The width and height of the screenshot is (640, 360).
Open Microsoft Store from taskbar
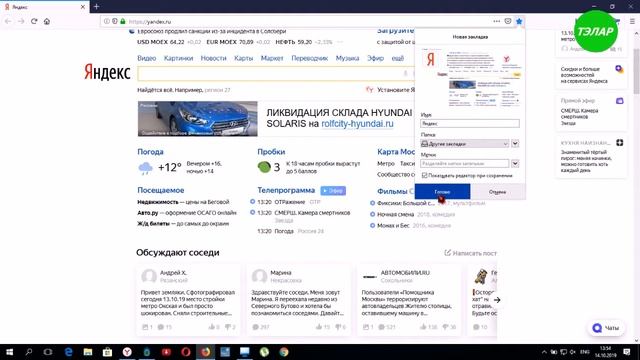(107, 352)
